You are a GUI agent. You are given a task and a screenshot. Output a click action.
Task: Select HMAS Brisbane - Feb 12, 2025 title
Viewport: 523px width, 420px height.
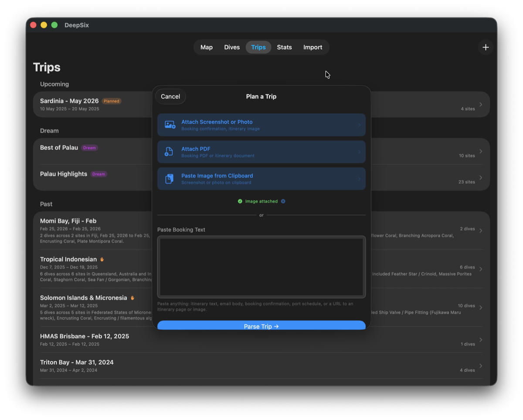coord(85,336)
